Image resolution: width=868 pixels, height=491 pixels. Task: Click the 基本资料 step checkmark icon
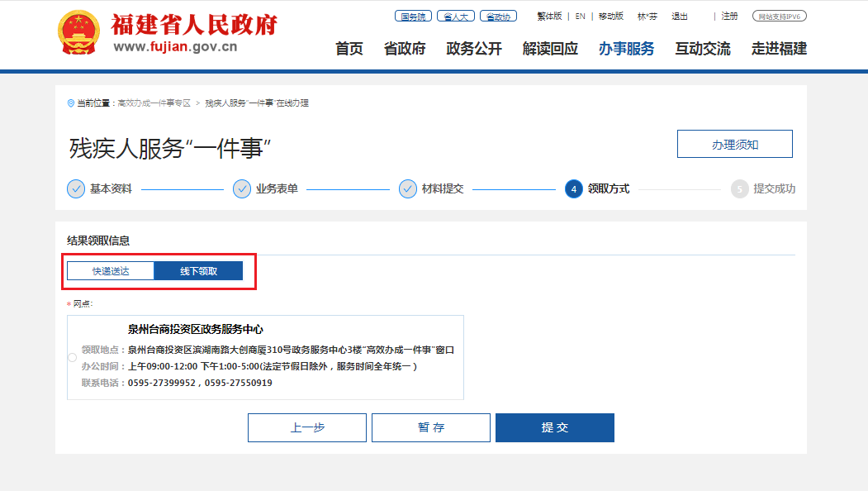[x=76, y=188]
